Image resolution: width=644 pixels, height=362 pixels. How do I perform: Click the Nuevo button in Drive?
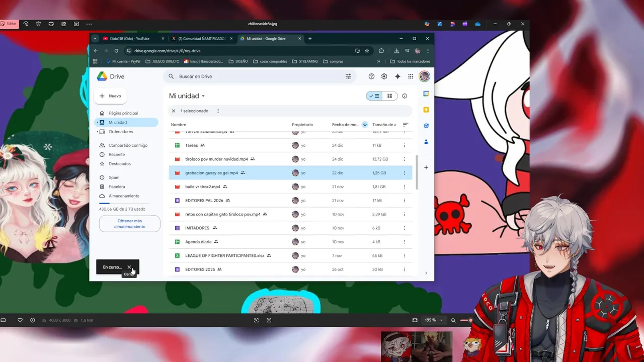[110, 96]
